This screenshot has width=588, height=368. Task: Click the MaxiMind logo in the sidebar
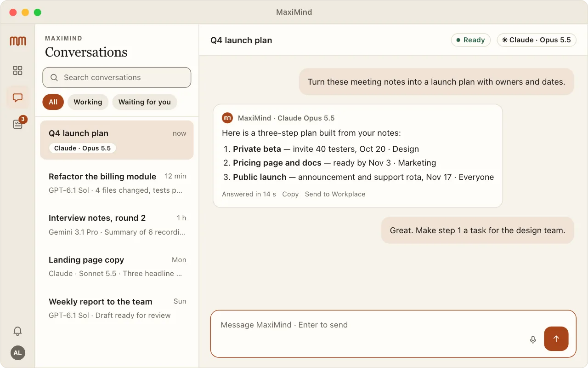17,41
